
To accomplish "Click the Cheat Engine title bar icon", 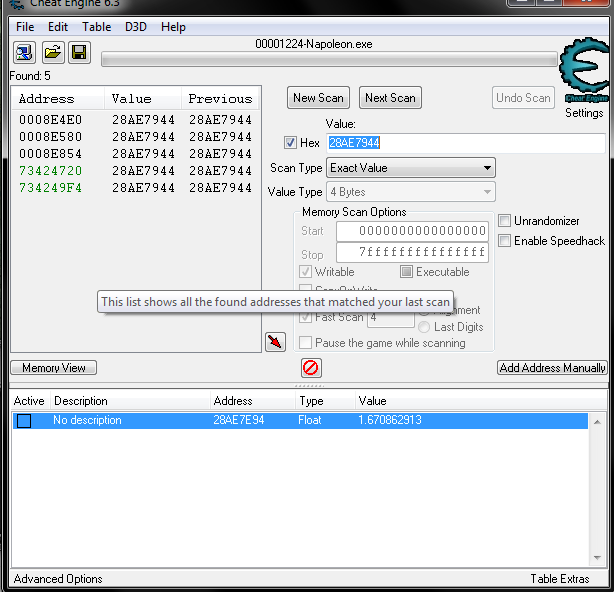I will coord(17,4).
